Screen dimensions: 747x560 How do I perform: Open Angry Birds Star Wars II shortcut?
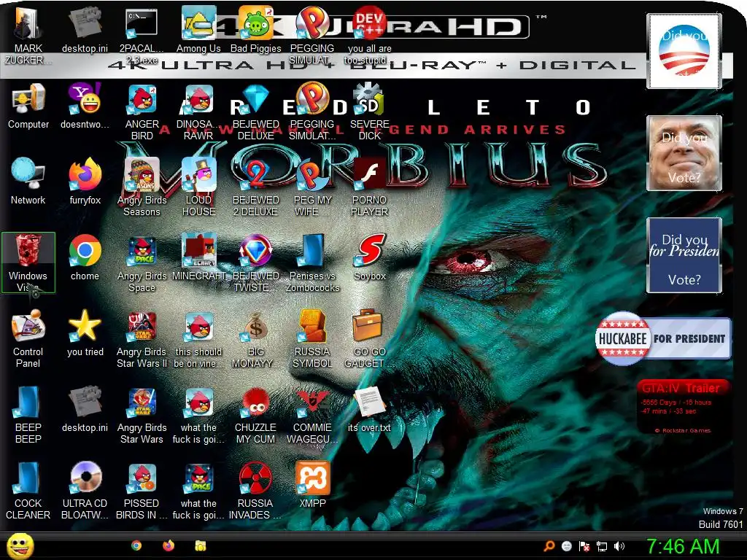click(142, 338)
